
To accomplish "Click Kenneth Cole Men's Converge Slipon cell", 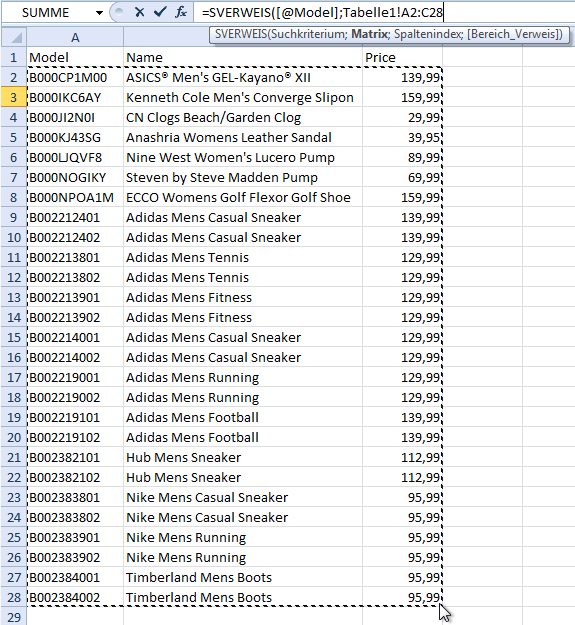I will (x=243, y=97).
